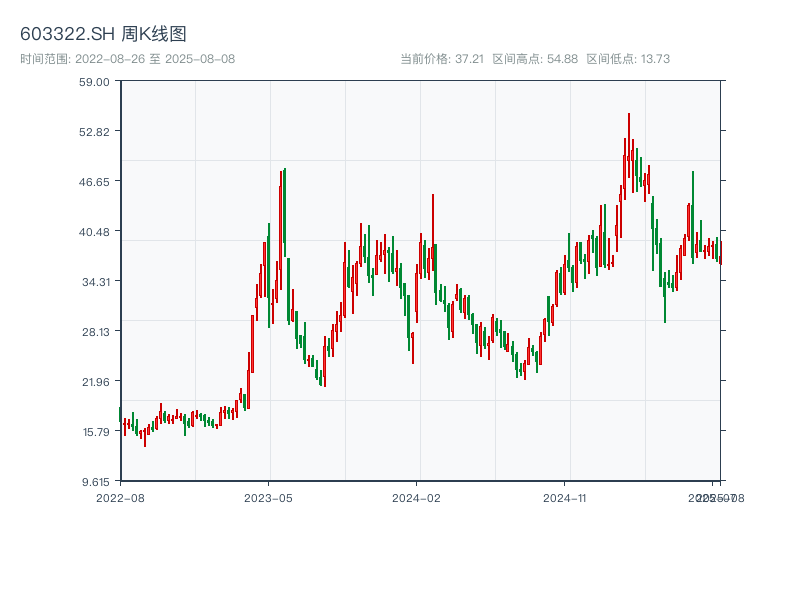
Task: Click the 40.48 y-axis tick label
Action: 94,231
